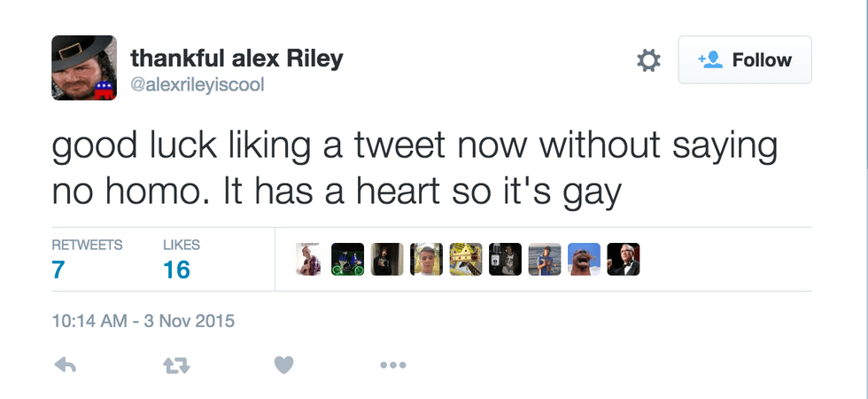Open the more options ellipsis menu

click(392, 364)
